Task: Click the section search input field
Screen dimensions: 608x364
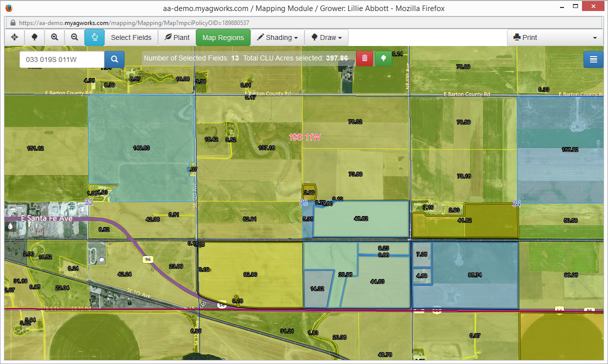Action: 62,59
